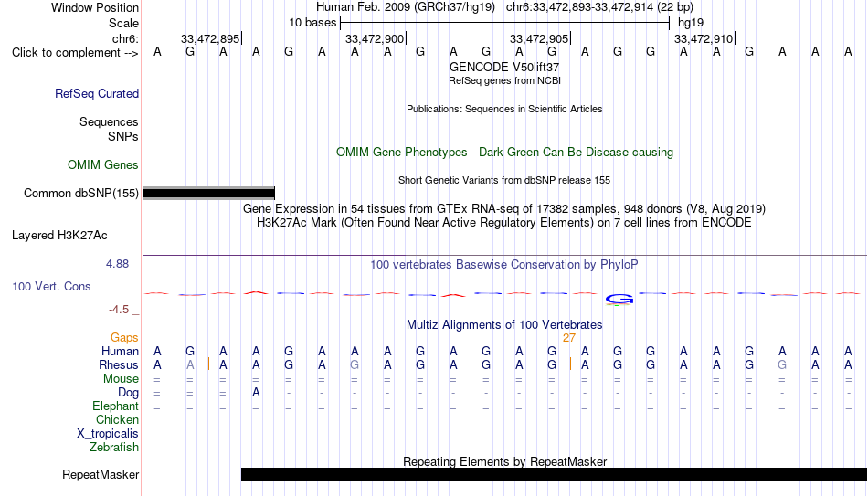Click the GENCODE V50lift37 track title
The height and width of the screenshot is (496, 868).
coord(504,67)
